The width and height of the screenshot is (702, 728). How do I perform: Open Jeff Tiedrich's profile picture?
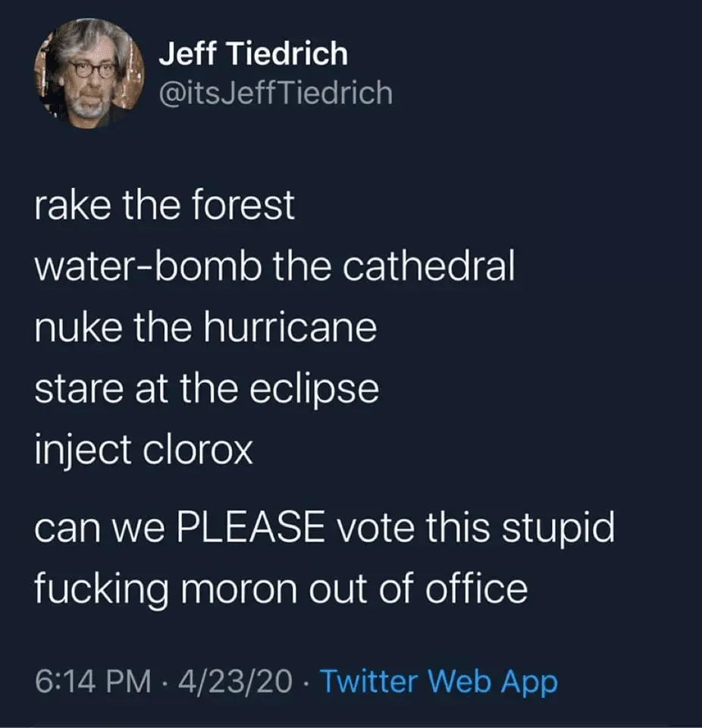point(89,73)
